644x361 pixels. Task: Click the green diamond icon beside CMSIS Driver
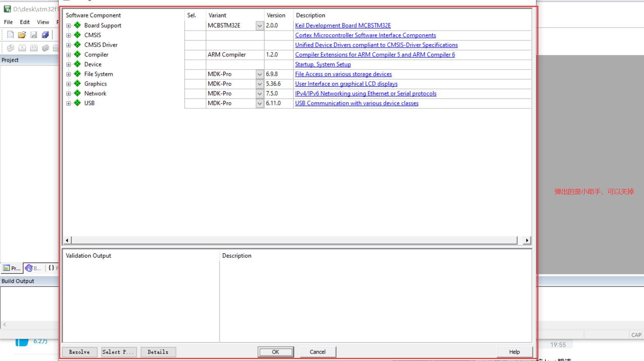click(x=77, y=45)
